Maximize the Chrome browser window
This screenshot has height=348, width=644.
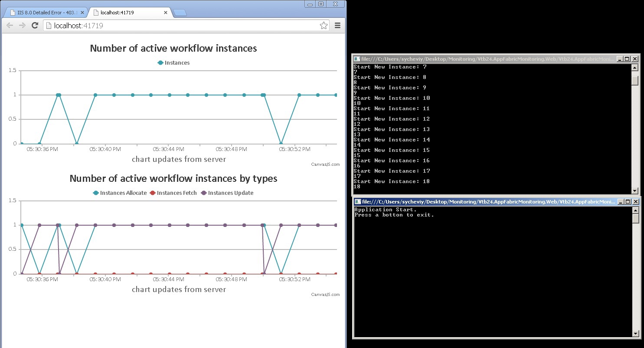coord(320,4)
